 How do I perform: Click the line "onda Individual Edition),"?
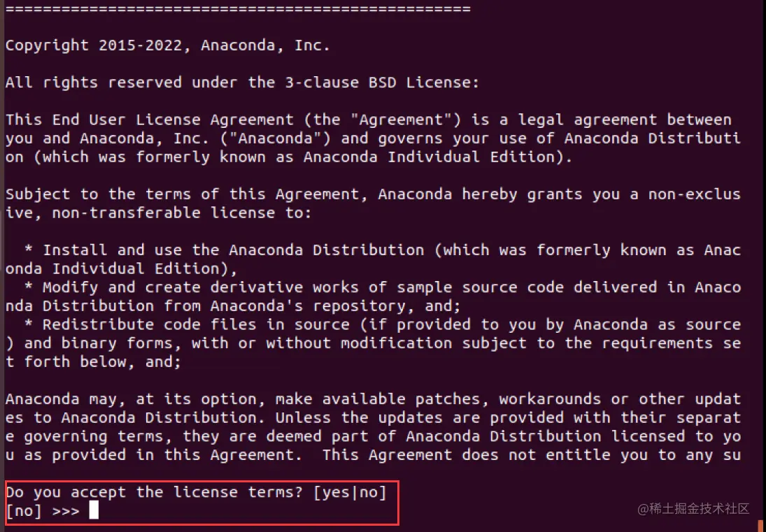tap(121, 268)
